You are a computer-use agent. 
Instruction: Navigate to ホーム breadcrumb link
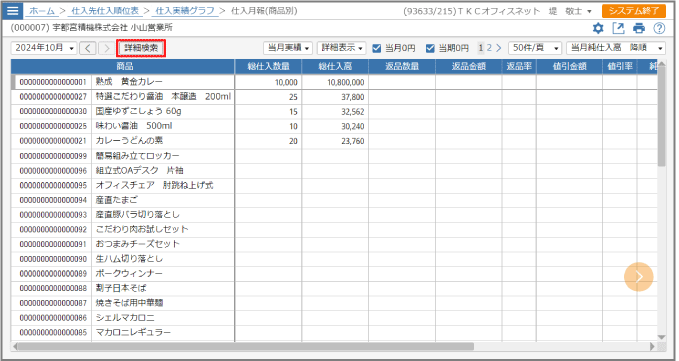pos(42,11)
